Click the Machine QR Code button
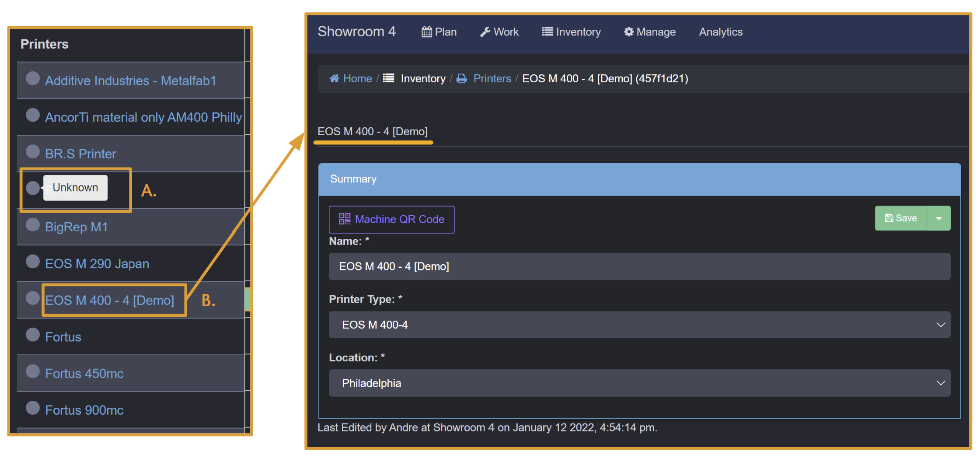This screenshot has height=462, width=980. 391,219
